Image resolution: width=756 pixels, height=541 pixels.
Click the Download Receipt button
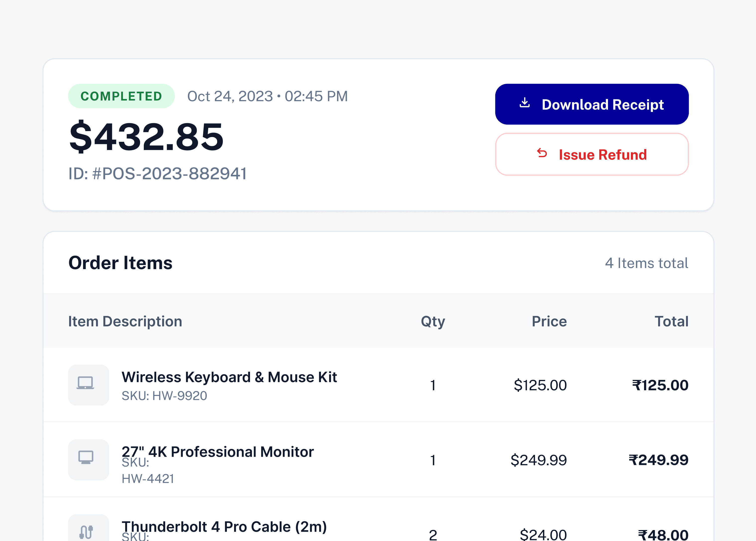(591, 104)
